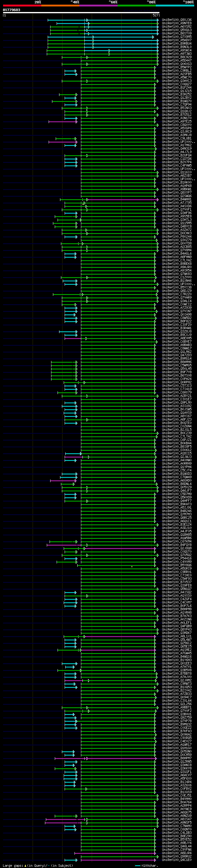
Task: Select the UniRef100_A6YSM2 label
Action: 177,26
